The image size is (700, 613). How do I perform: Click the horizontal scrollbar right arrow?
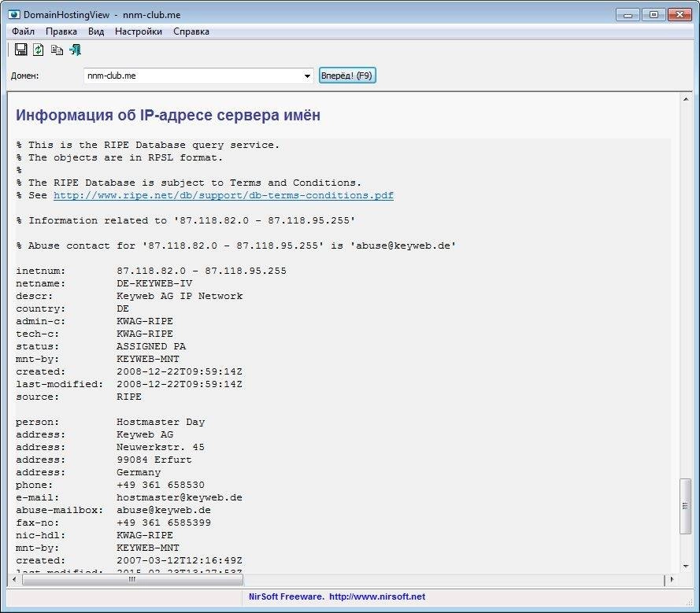(672, 579)
